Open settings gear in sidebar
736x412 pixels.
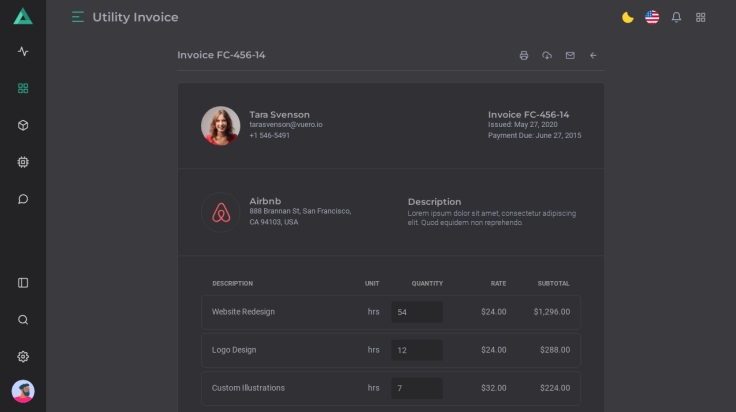(x=23, y=357)
